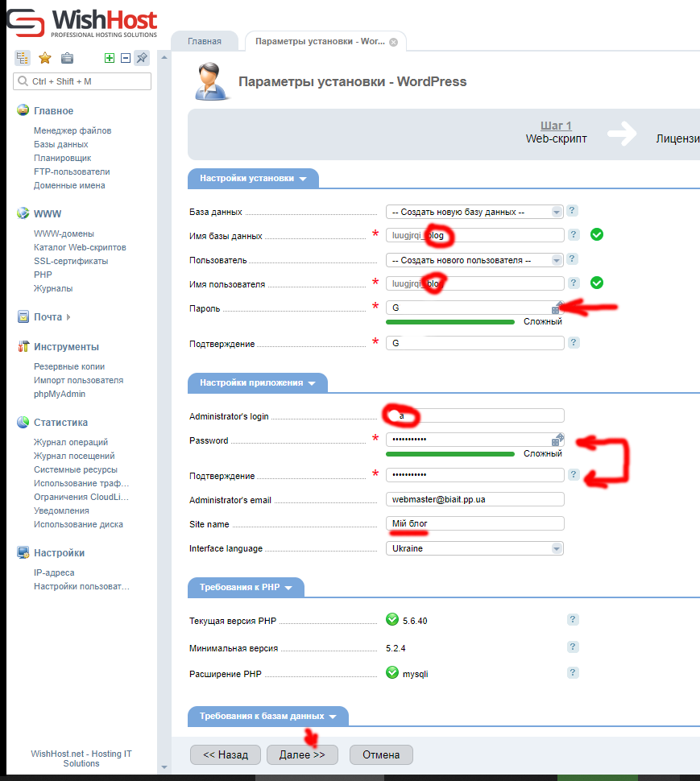Click help icon for Минимальная версия
The image size is (700, 781).
[573, 647]
